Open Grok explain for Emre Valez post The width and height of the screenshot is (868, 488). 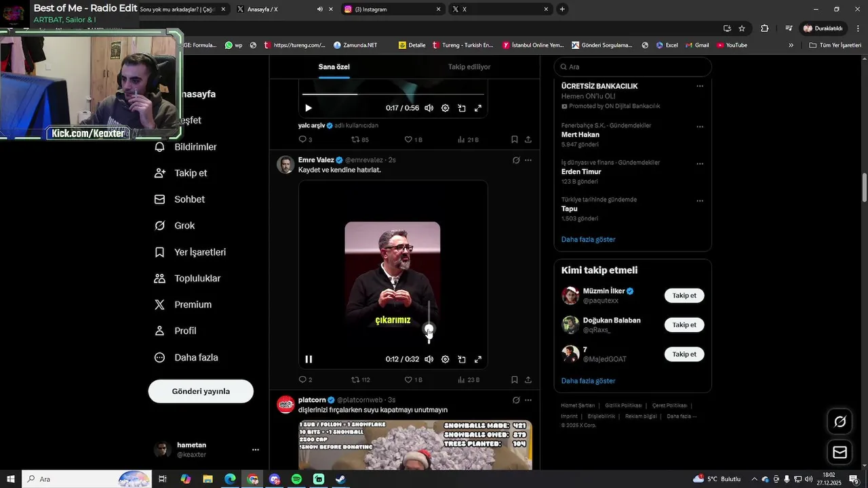(516, 161)
